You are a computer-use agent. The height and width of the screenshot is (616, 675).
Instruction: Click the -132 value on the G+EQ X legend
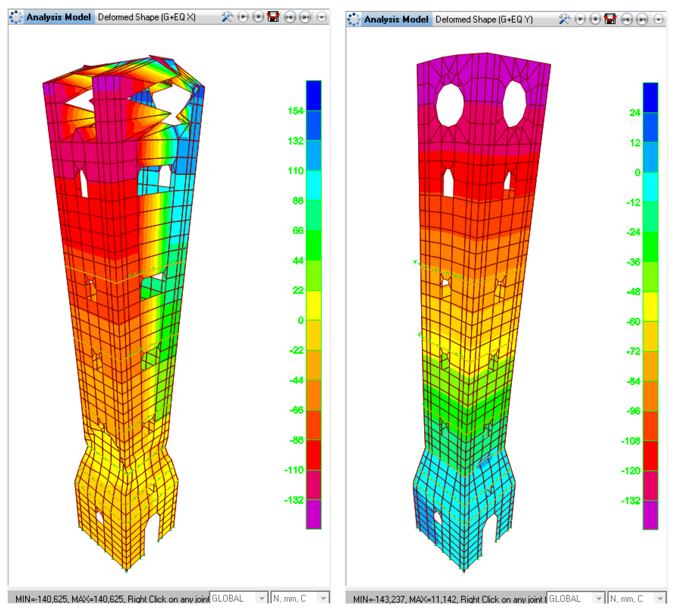(294, 500)
